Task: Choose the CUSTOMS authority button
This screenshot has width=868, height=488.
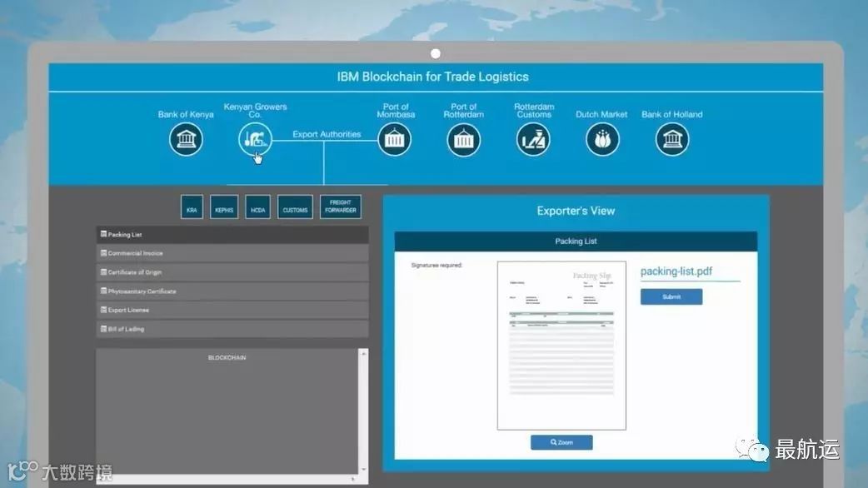Action: (x=295, y=207)
